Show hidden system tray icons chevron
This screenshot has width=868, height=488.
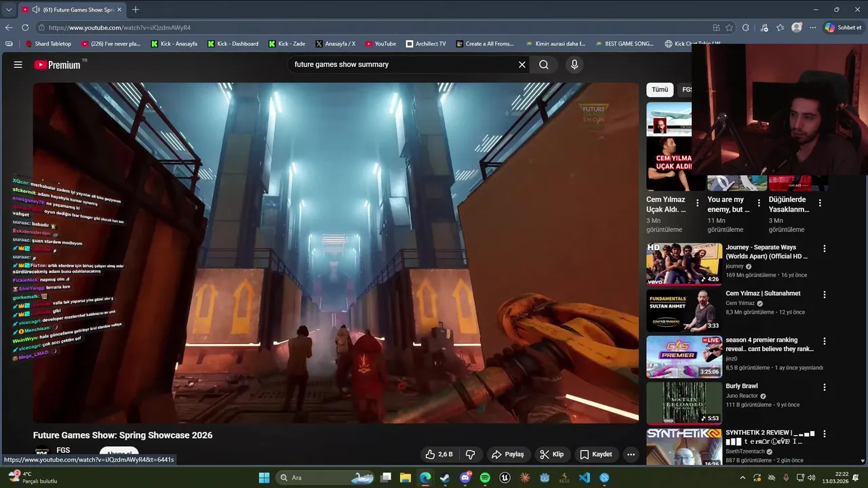coord(743,478)
